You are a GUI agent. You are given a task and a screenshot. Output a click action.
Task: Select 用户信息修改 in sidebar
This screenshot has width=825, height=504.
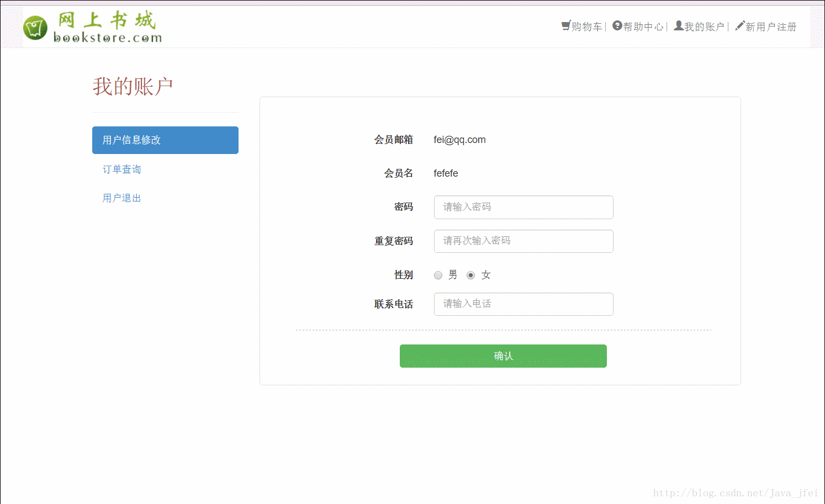click(165, 140)
